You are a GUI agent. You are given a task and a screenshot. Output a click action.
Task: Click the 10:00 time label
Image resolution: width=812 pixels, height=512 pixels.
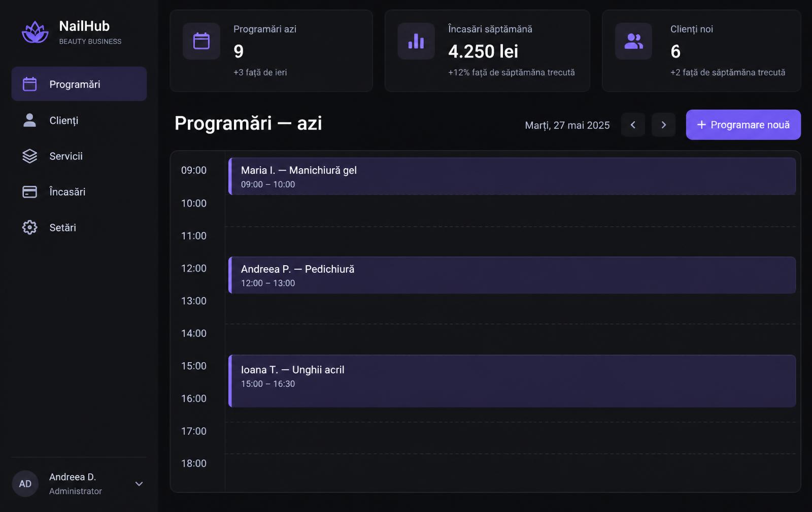click(x=194, y=203)
